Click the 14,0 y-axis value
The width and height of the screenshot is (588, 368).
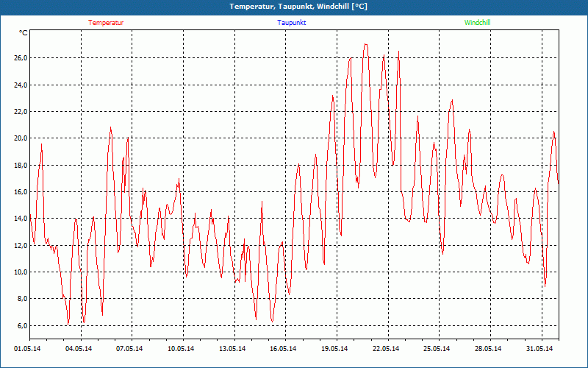(21, 219)
